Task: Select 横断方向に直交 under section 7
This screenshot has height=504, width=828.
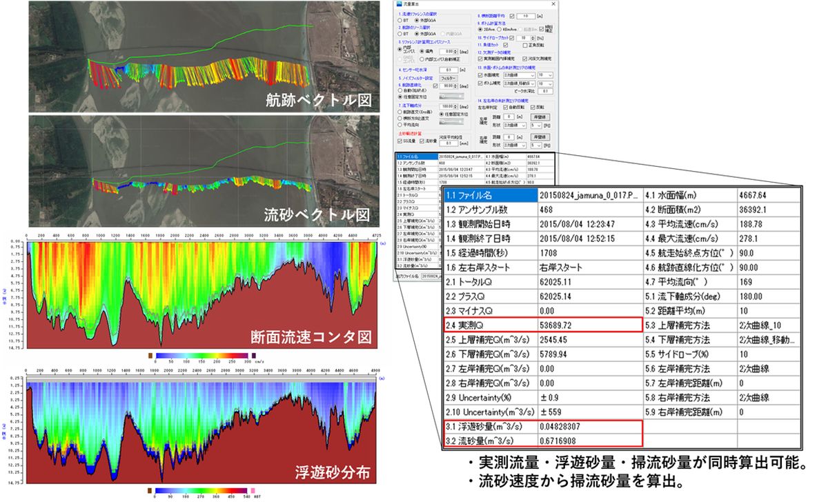Action: coord(400,119)
